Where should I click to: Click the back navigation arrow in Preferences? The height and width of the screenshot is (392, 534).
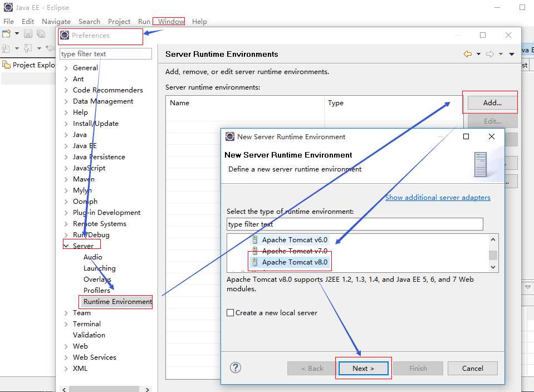[468, 54]
